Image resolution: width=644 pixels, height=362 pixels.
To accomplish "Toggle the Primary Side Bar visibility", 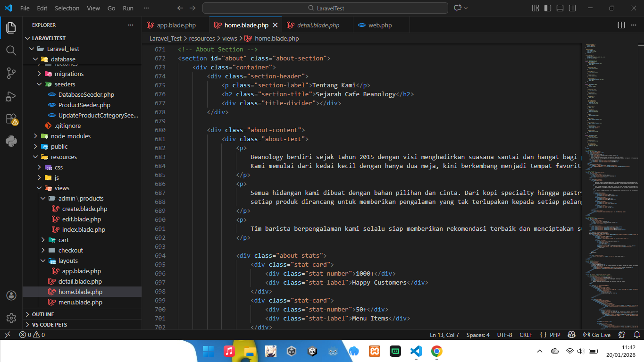I will [x=547, y=8].
